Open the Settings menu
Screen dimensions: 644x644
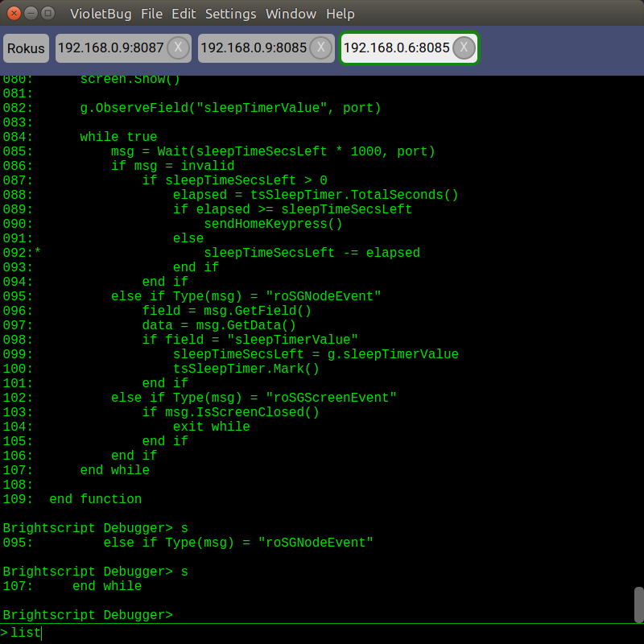(230, 14)
